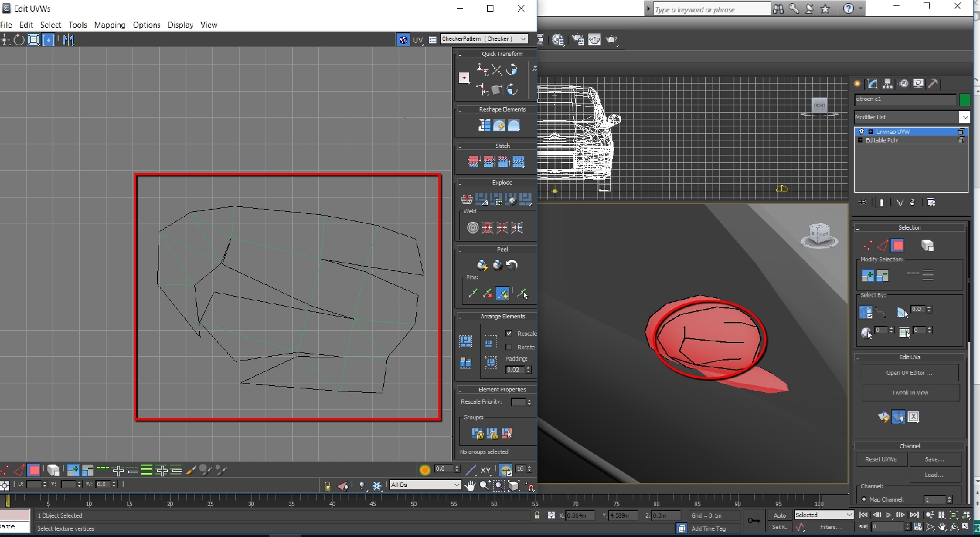Click the Straighten Selection icon in Reshape Elements
980x537 pixels.
click(484, 126)
